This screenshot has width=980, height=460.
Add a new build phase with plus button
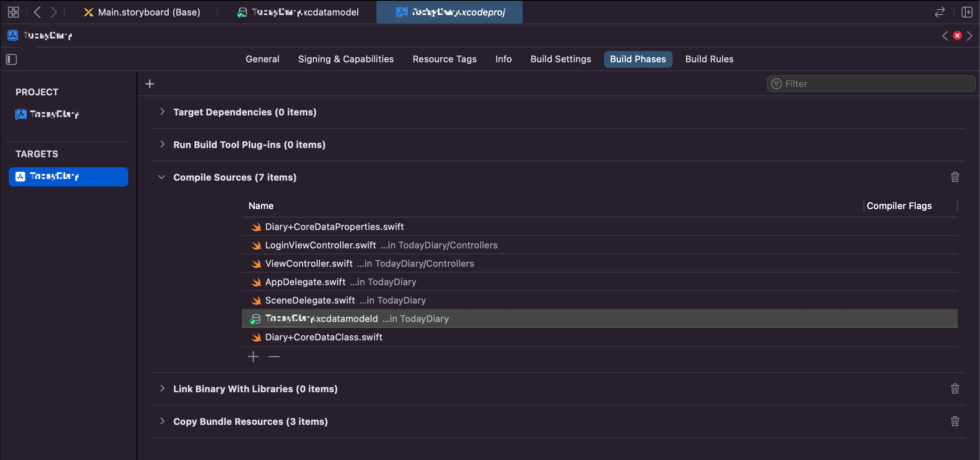(150, 84)
